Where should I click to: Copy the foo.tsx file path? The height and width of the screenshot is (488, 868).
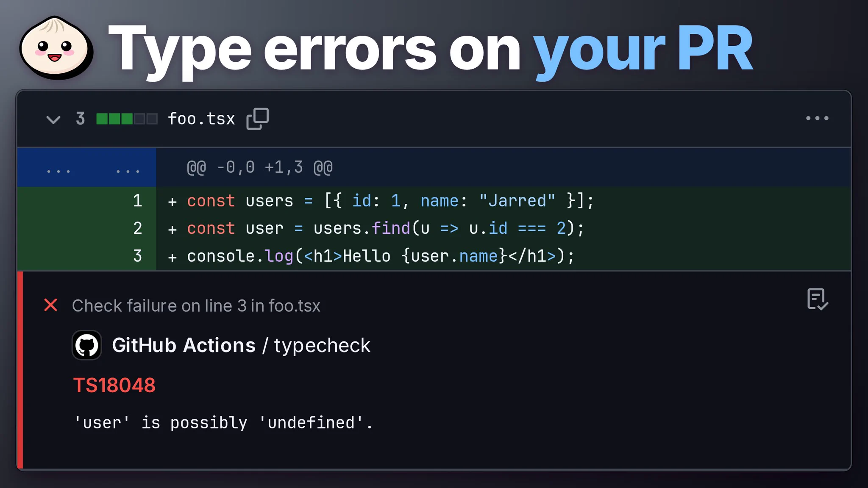point(258,119)
